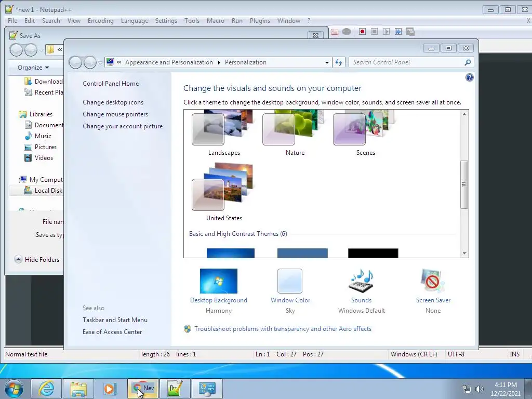Switch to Chrome in the taskbar
The width and height of the screenshot is (532, 399).
tap(143, 389)
